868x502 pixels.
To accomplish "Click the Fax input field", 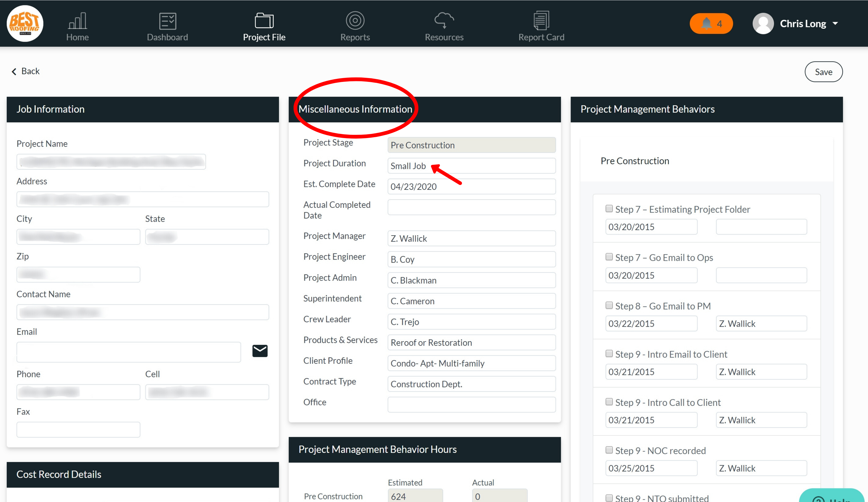I will (x=78, y=430).
